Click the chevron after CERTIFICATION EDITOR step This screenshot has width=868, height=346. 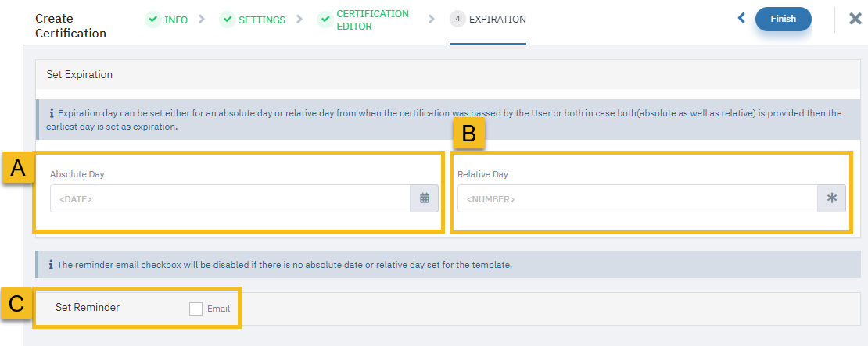pos(431,20)
